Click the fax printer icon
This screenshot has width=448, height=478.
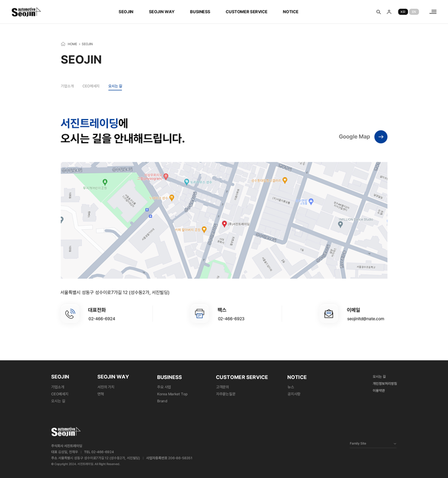199,314
